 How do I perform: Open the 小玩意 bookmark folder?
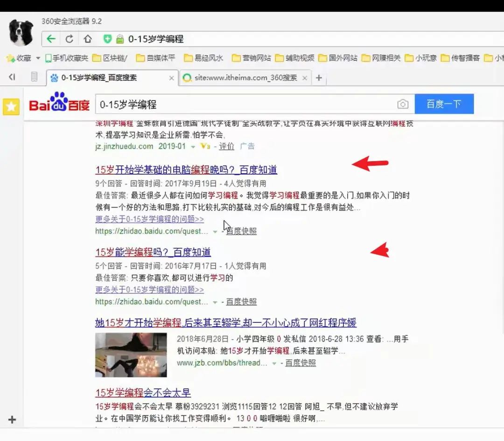(x=421, y=58)
